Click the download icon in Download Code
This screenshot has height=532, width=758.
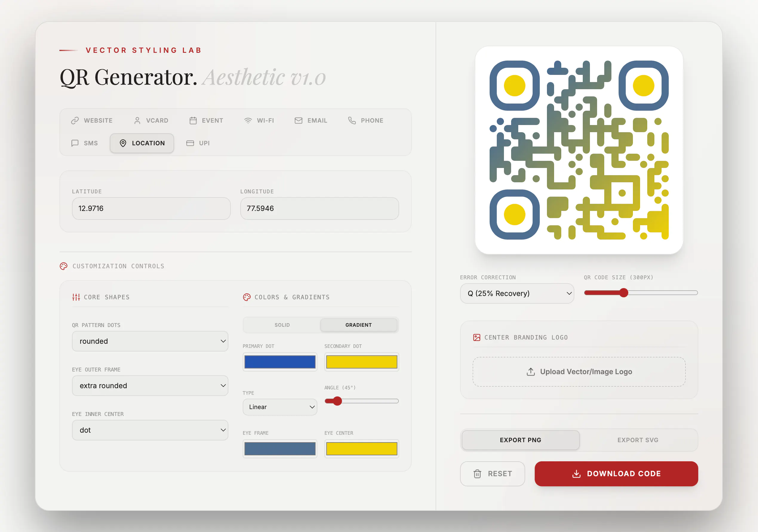576,474
